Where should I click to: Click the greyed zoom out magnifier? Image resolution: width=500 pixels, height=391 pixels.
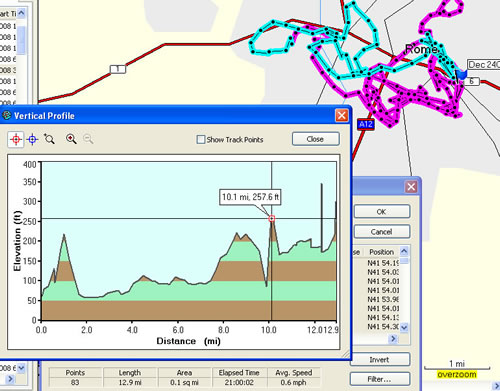tap(88, 139)
